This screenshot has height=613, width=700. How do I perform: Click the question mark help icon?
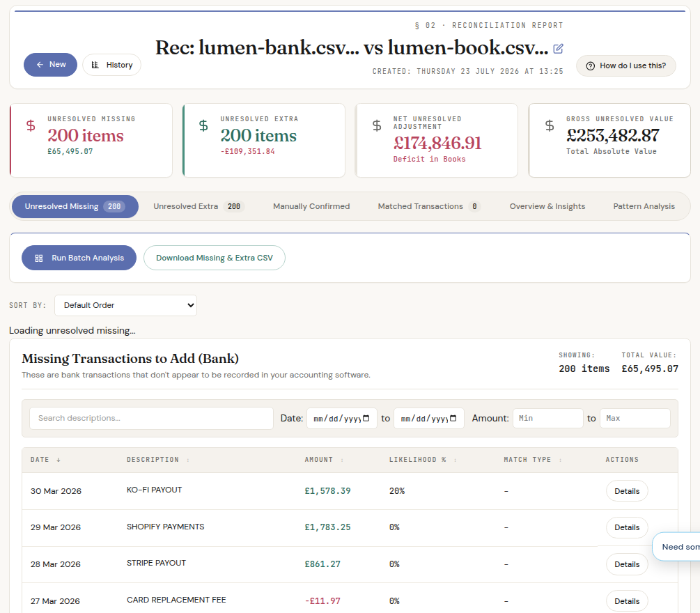click(590, 65)
